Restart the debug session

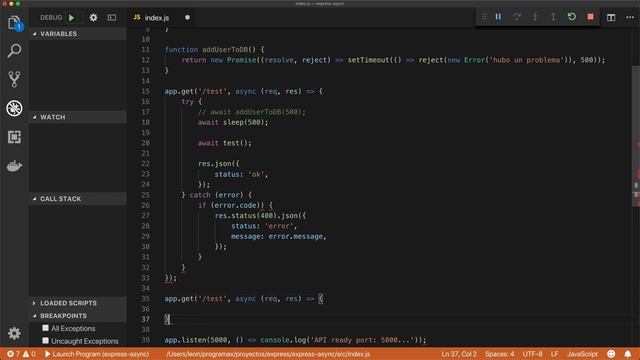pyautogui.click(x=572, y=17)
